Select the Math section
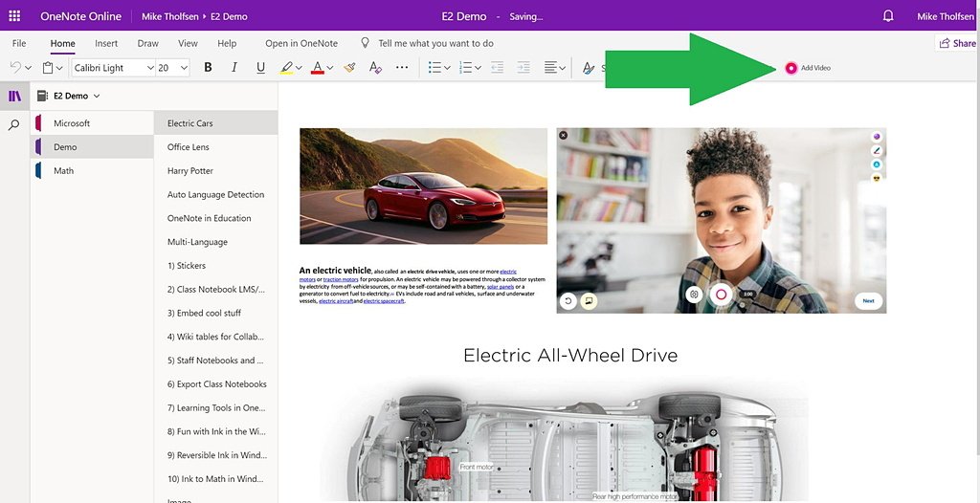980x503 pixels. click(92, 170)
